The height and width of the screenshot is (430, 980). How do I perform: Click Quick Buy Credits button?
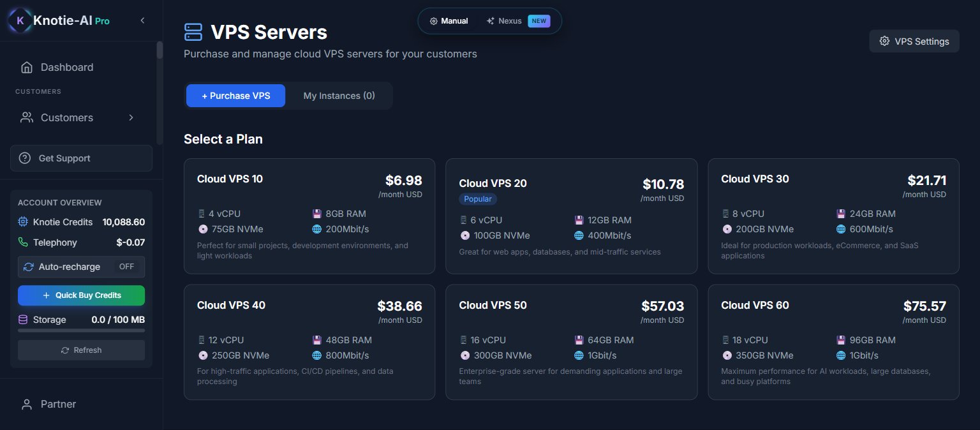point(81,295)
